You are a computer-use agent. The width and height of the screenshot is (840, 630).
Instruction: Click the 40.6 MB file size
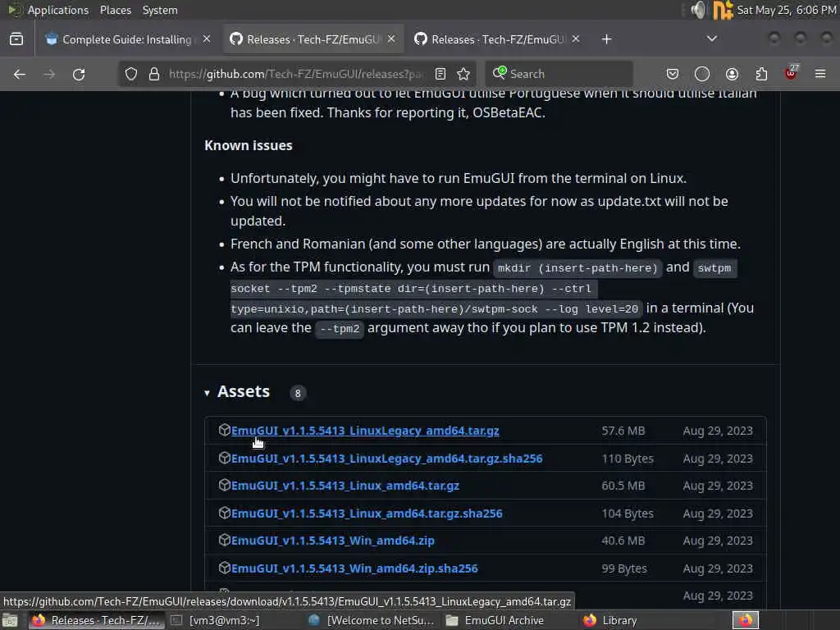[x=623, y=541]
